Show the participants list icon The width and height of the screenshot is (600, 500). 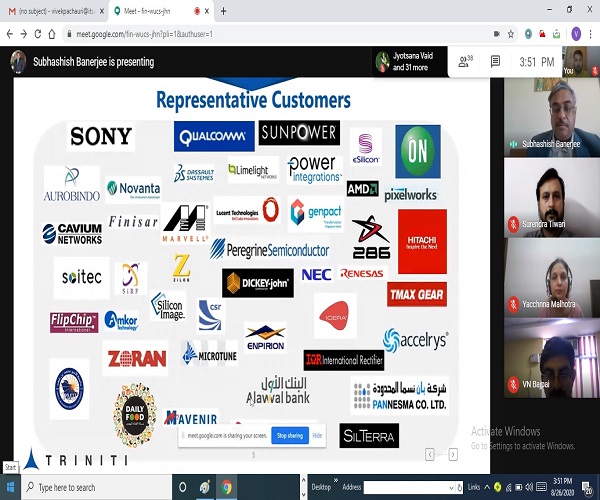pos(465,61)
